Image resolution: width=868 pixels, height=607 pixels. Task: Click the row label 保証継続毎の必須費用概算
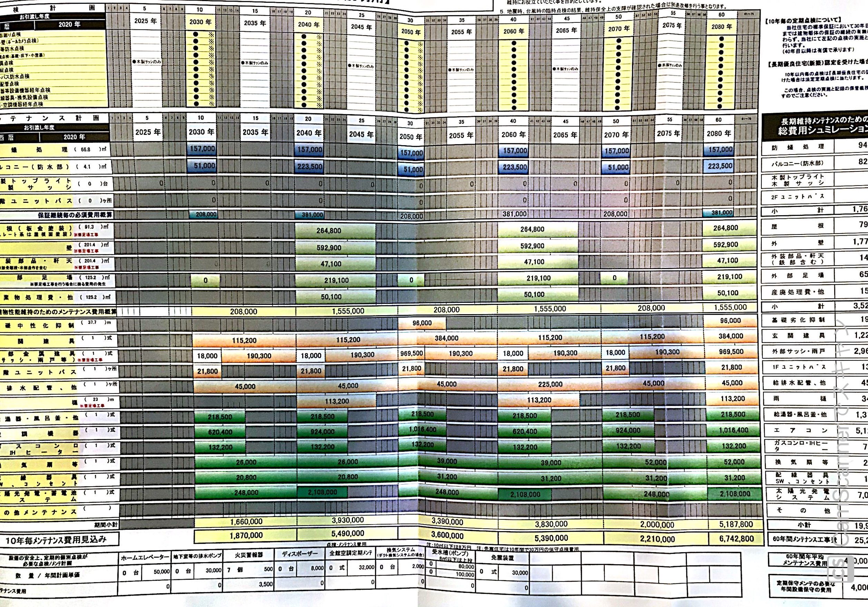pyautogui.click(x=75, y=215)
